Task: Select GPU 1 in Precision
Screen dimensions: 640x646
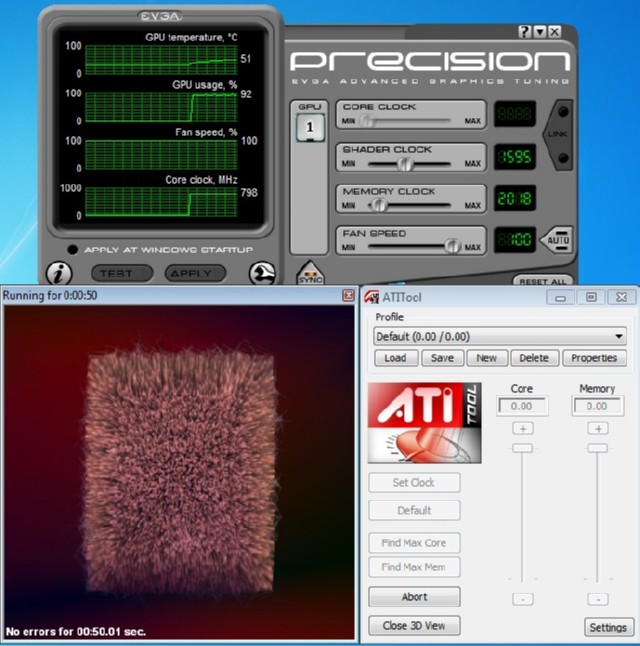Action: point(310,128)
